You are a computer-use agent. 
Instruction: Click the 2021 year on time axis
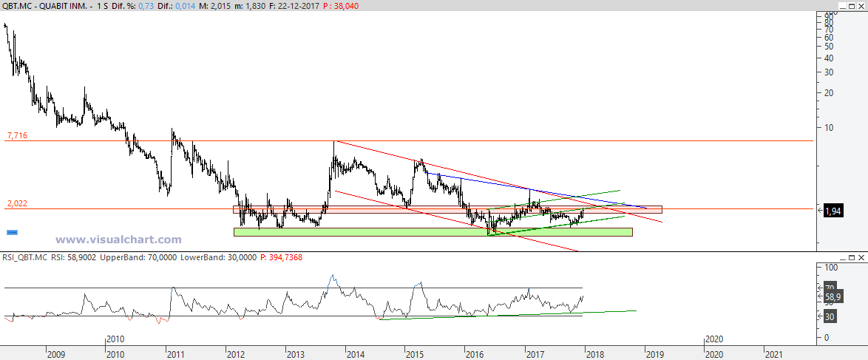772,354
